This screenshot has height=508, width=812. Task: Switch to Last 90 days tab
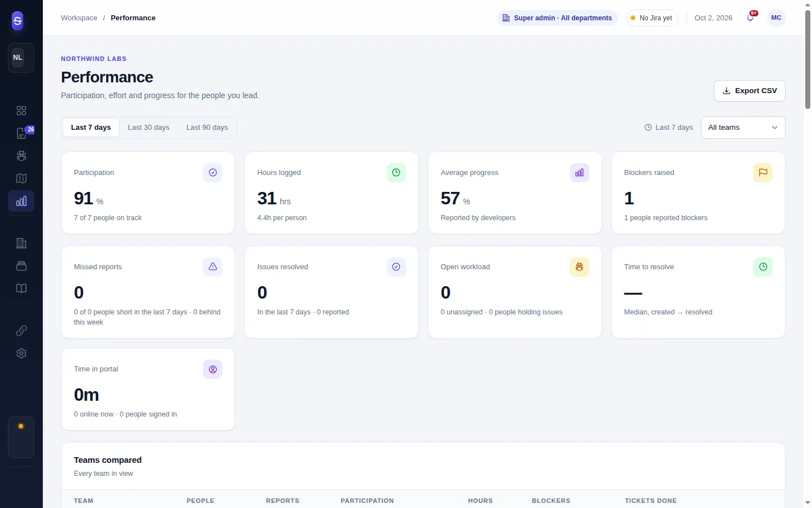pos(207,128)
